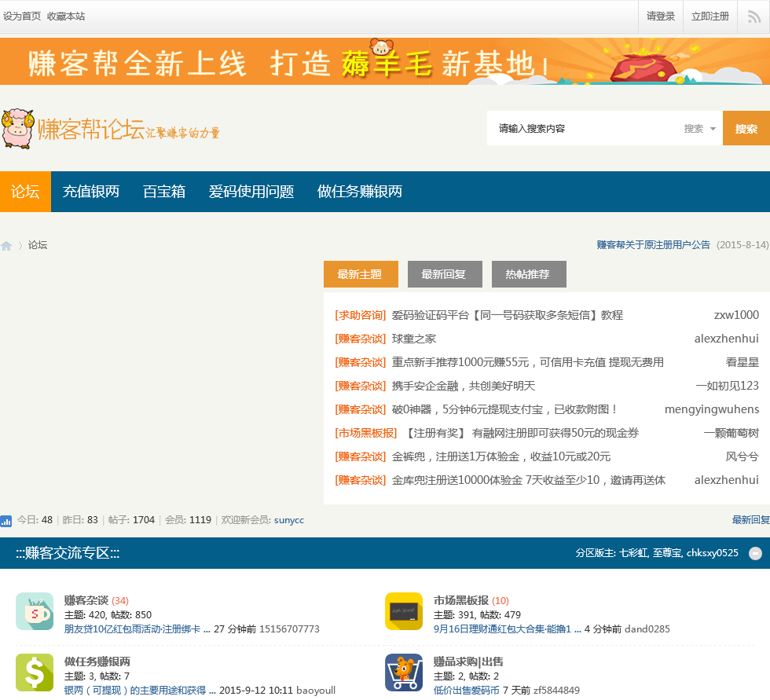Viewport: 770px width, 700px height.
Task: View user 风兮兮 profile
Action: (742, 456)
